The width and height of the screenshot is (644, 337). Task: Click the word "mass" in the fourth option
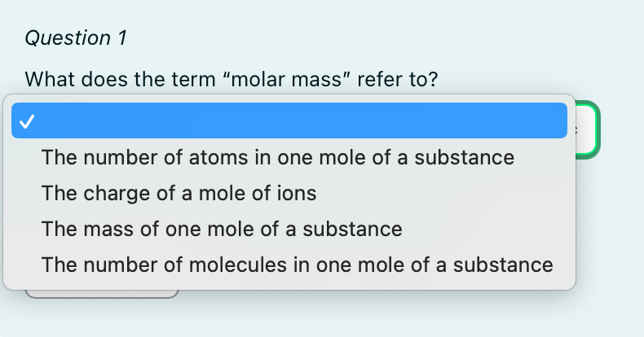pos(108,229)
